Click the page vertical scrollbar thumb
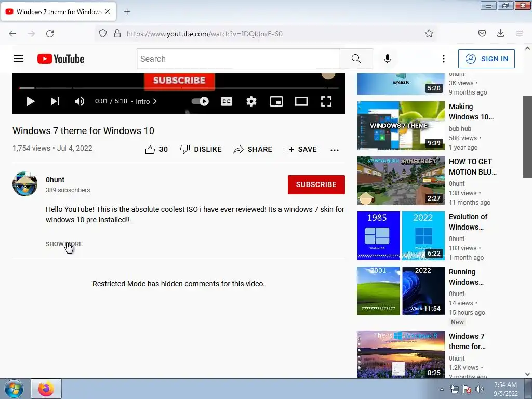 click(x=527, y=137)
